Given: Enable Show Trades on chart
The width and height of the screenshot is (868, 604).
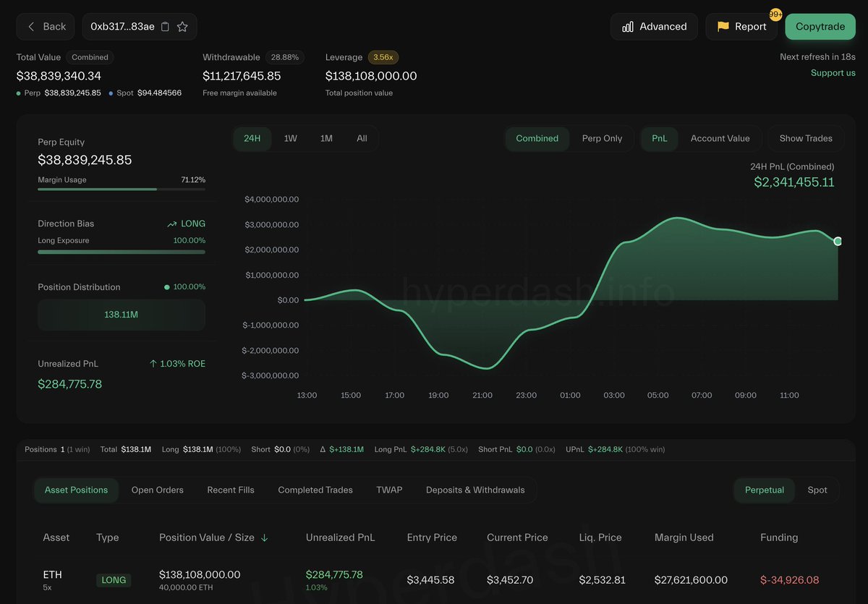Looking at the screenshot, I should pyautogui.click(x=806, y=138).
